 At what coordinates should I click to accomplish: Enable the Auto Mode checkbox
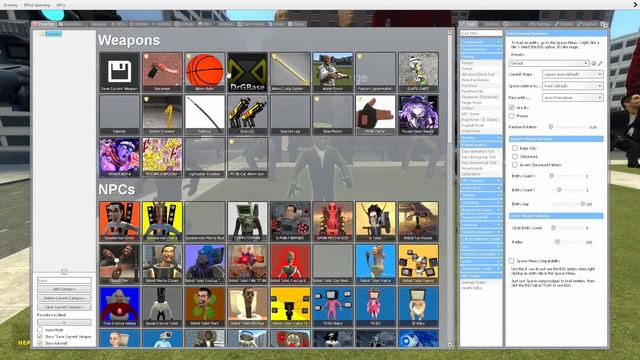click(40, 330)
